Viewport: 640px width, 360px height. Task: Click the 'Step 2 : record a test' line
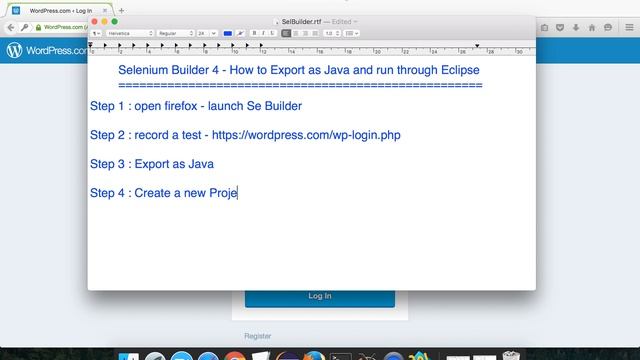[x=245, y=135]
